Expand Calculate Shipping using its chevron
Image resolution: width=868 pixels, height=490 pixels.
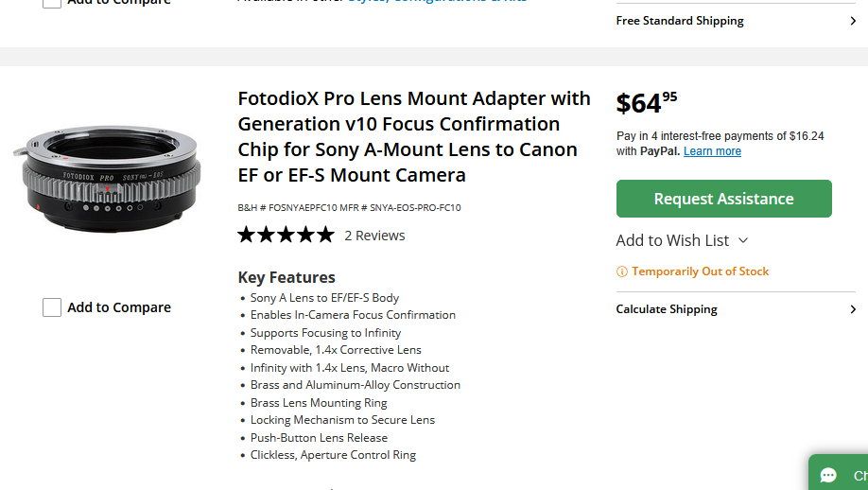[852, 309]
